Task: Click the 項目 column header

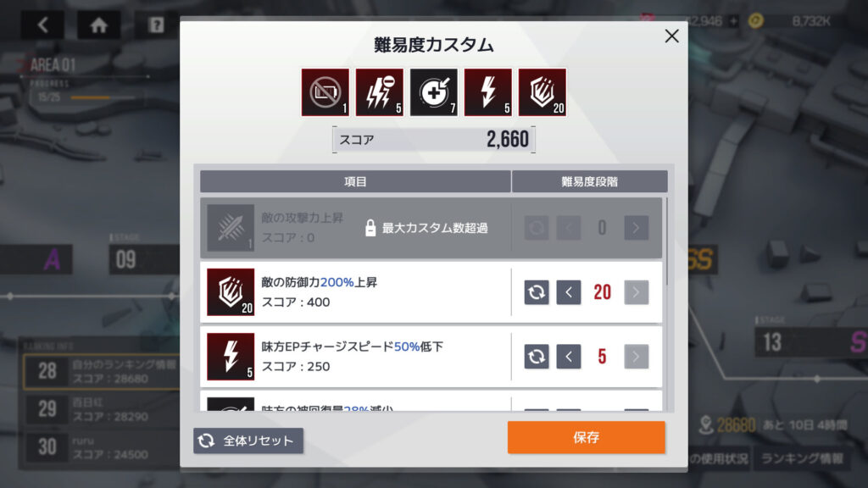Action: click(355, 181)
